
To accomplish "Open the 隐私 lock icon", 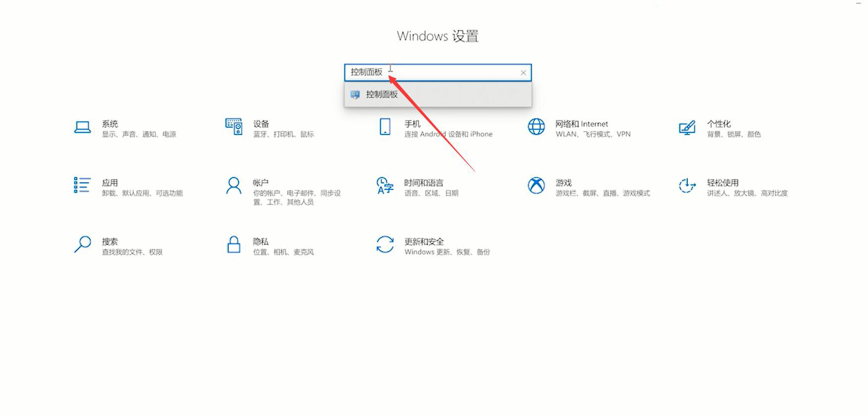I will [234, 244].
